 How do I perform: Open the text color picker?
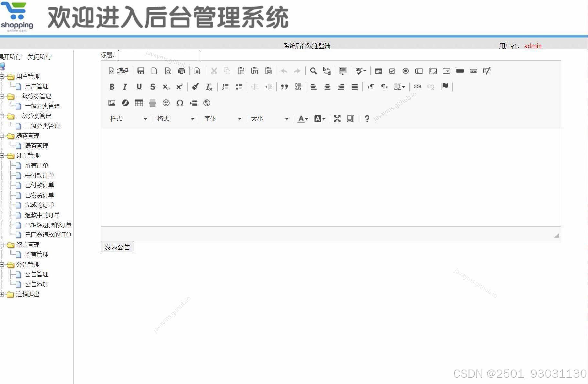[303, 119]
